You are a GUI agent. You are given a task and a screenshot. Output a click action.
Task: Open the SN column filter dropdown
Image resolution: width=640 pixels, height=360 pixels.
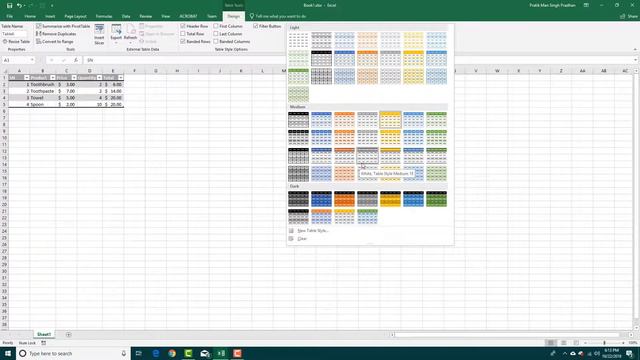pyautogui.click(x=27, y=78)
